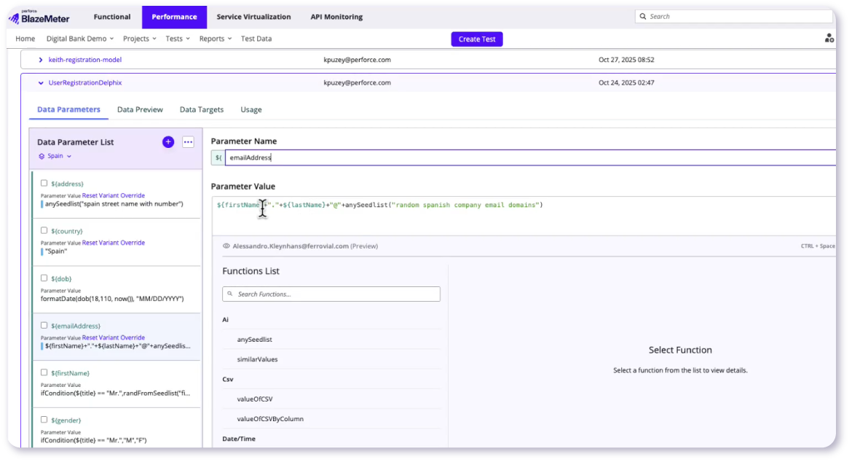Click the Create Test button
The image size is (868, 462).
point(476,39)
